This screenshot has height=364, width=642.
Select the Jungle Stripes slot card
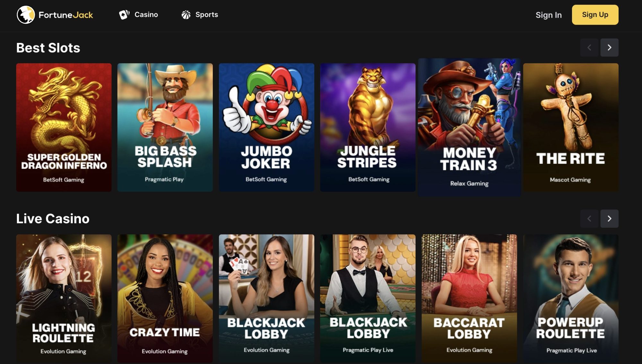(x=368, y=127)
